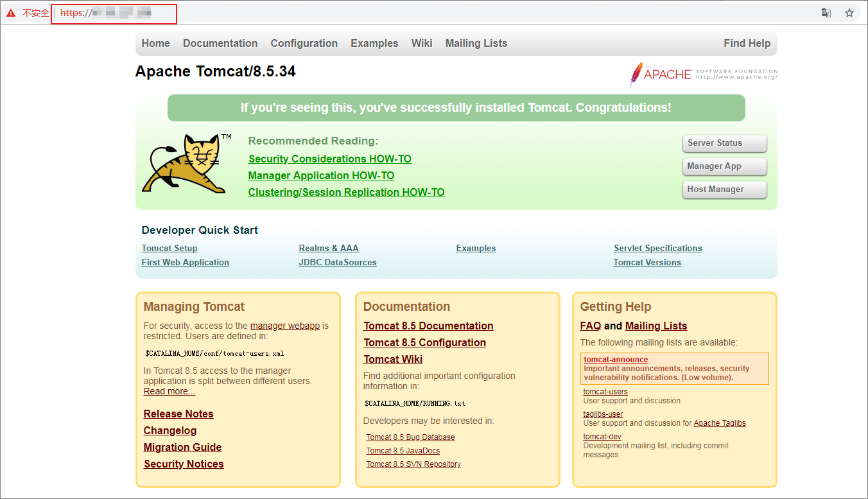Image resolution: width=868 pixels, height=499 pixels.
Task: Open the Release Notes link
Action: pos(178,414)
